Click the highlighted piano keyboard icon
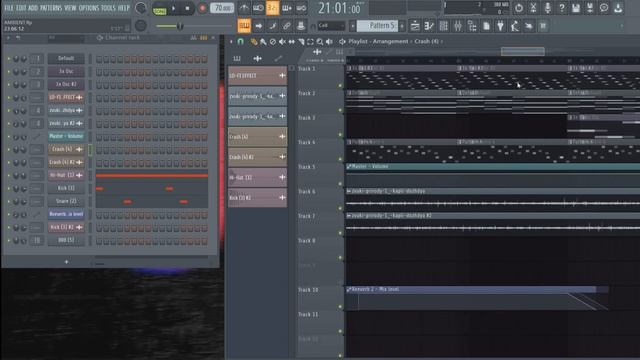Image resolution: width=640 pixels, height=360 pixels. pyautogui.click(x=244, y=26)
